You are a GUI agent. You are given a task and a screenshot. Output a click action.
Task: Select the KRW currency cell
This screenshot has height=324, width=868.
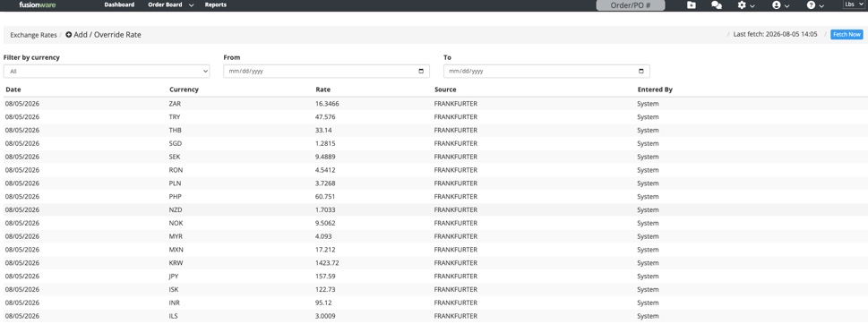[x=176, y=263]
